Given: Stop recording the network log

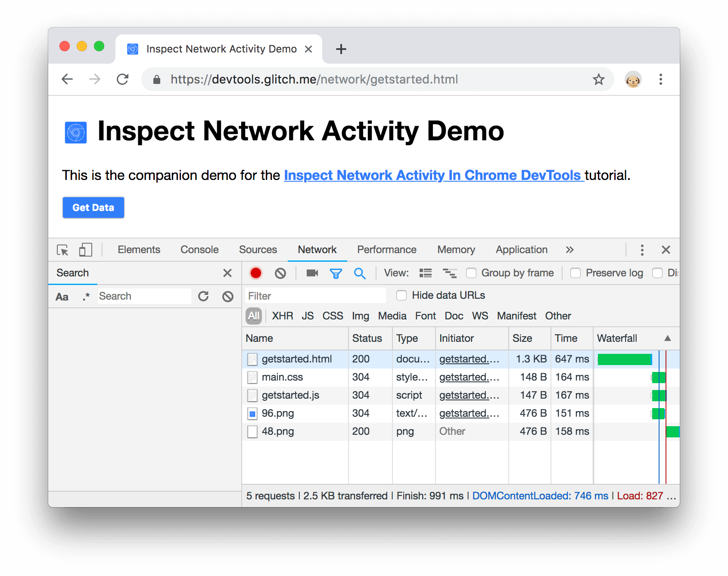Looking at the screenshot, I should coord(256,273).
